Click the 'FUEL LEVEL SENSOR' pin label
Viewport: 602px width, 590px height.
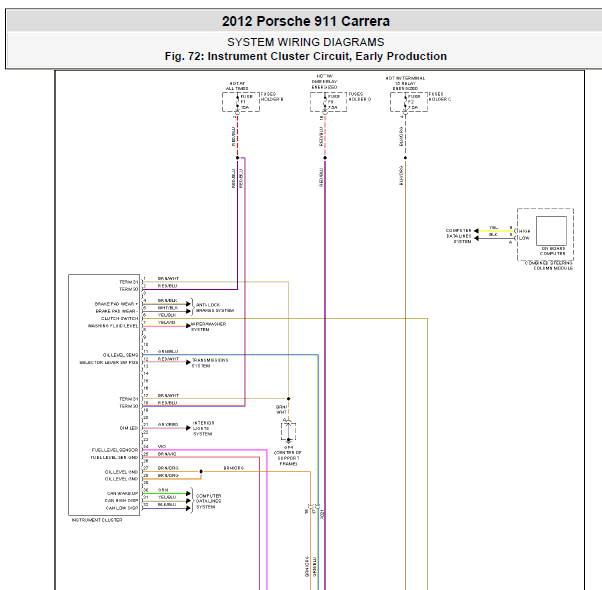click(x=115, y=450)
